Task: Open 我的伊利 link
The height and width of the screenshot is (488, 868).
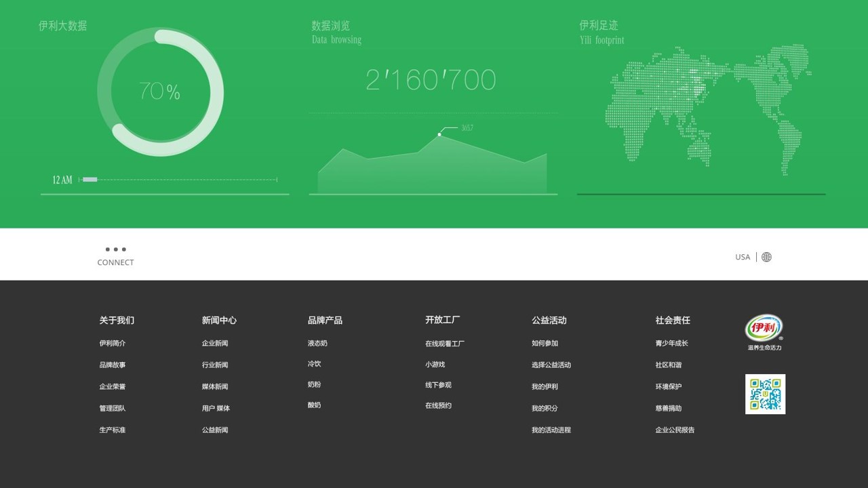Action: point(545,386)
